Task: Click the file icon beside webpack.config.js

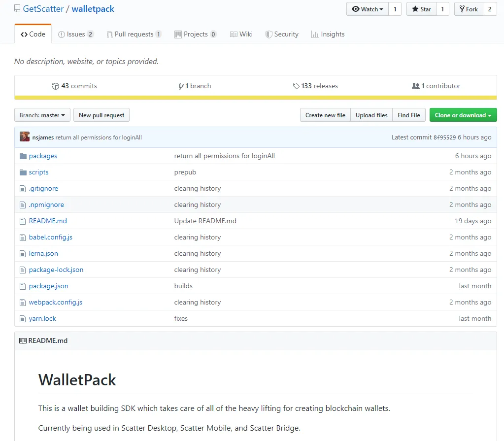Action: [x=23, y=303]
